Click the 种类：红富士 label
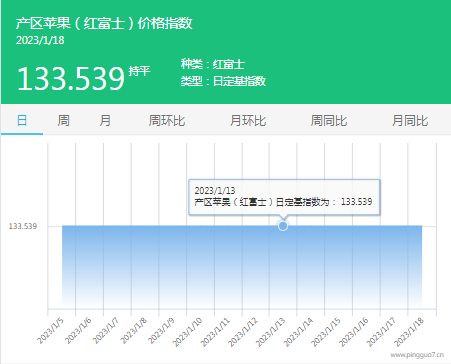 213,64
